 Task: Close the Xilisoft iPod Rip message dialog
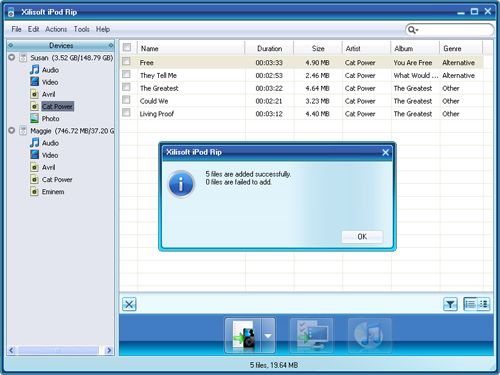385,152
